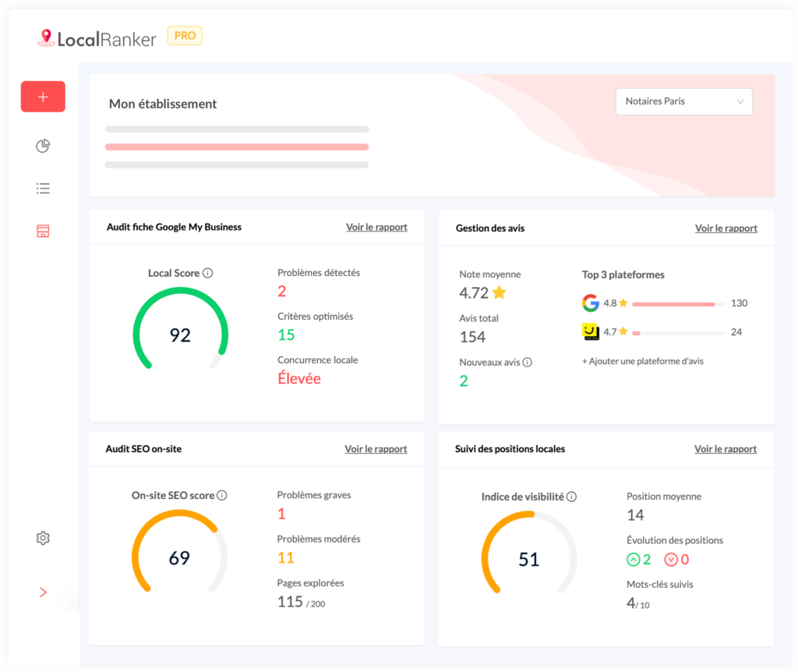This screenshot has width=798, height=672.
Task: View report for Audit SEO on-site
Action: (376, 449)
